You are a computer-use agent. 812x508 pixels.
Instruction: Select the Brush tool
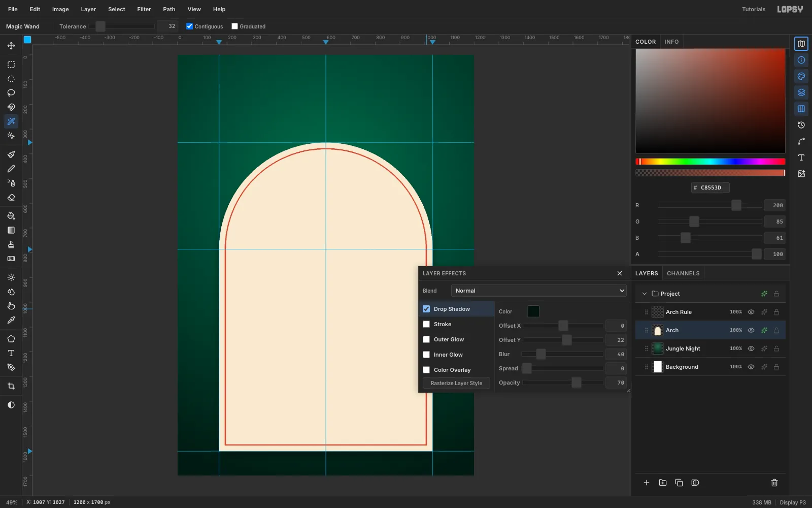(x=11, y=154)
